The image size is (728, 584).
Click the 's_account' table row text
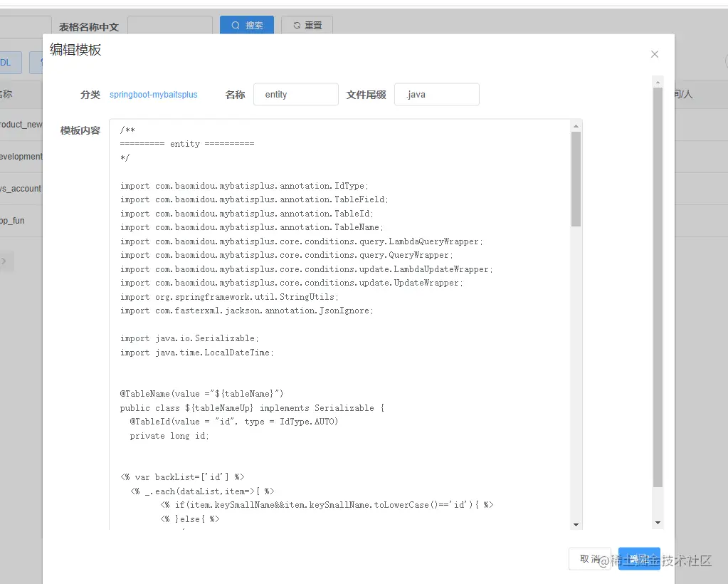(x=21, y=189)
